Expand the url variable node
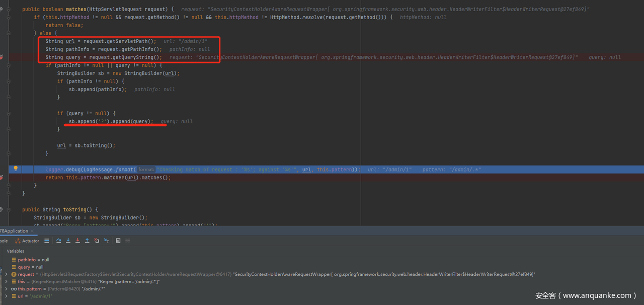Image resolution: width=644 pixels, height=305 pixels. click(x=6, y=296)
